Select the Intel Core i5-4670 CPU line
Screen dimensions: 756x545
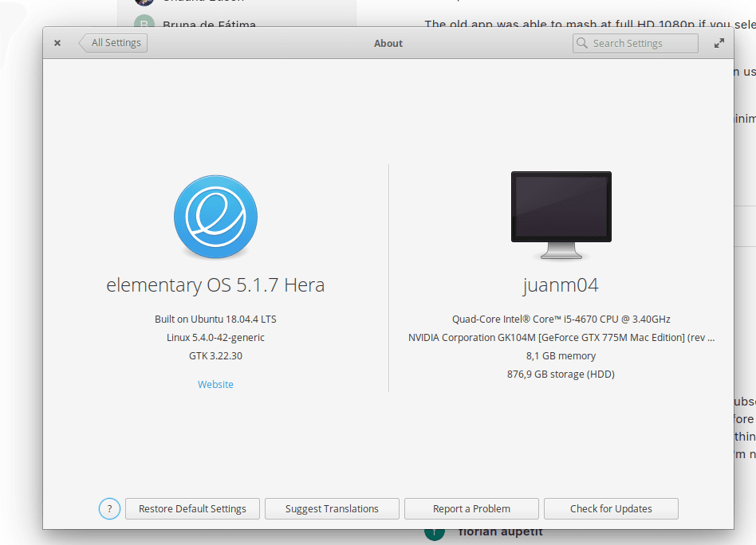(561, 319)
